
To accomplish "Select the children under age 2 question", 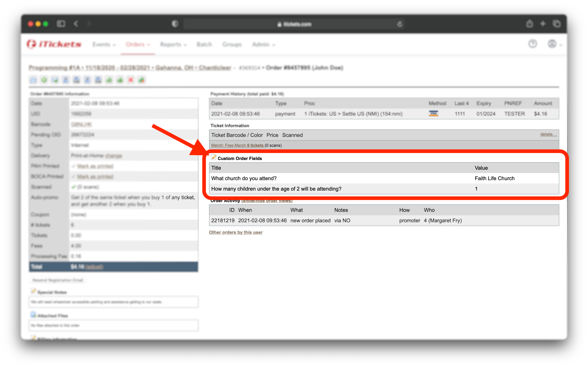I will (x=276, y=189).
